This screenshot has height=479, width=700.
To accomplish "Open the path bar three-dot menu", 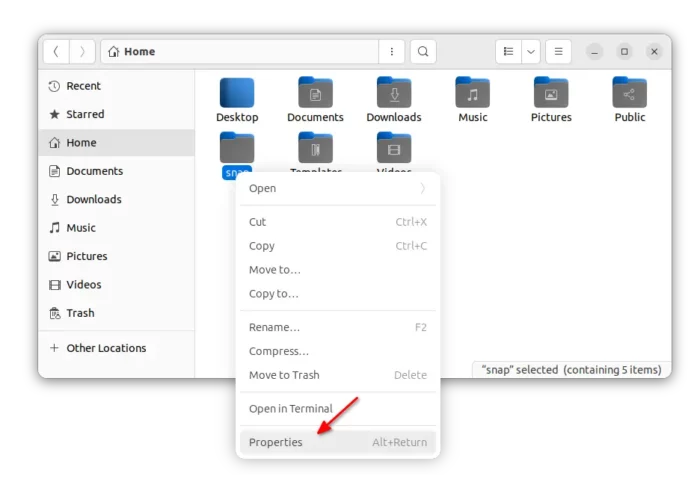I will 392,52.
